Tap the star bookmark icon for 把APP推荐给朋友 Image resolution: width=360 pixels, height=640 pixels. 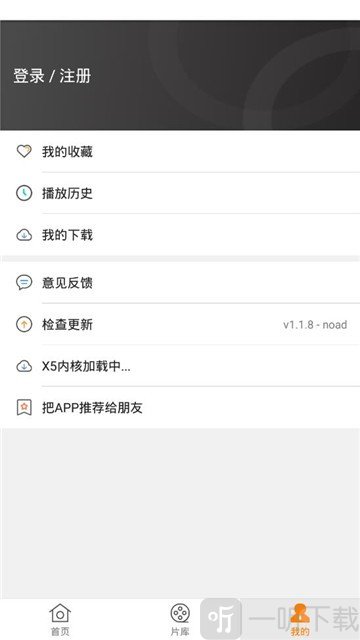(24, 407)
